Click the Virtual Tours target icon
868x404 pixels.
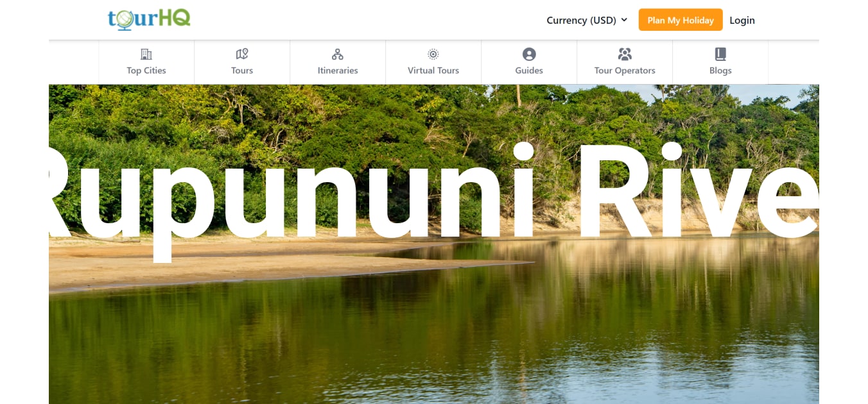(433, 54)
